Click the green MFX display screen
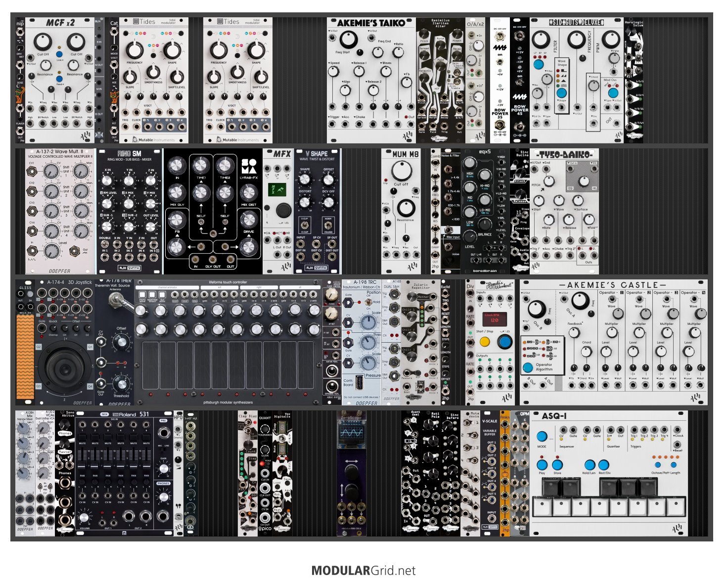The height and width of the screenshot is (581, 728). (277, 190)
